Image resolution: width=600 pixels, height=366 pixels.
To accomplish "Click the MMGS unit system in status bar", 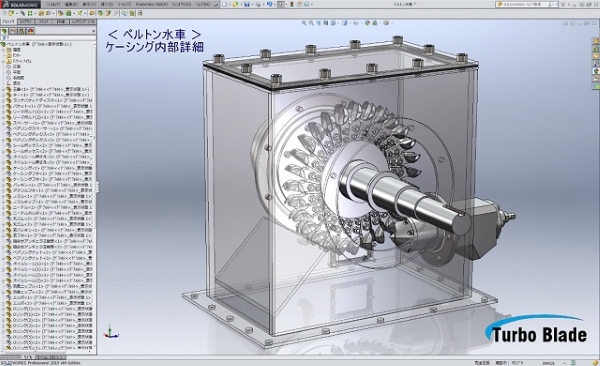I will click(548, 363).
